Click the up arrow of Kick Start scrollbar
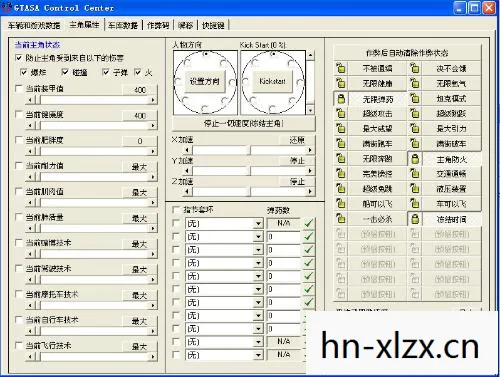The image size is (500, 377). 310,55
